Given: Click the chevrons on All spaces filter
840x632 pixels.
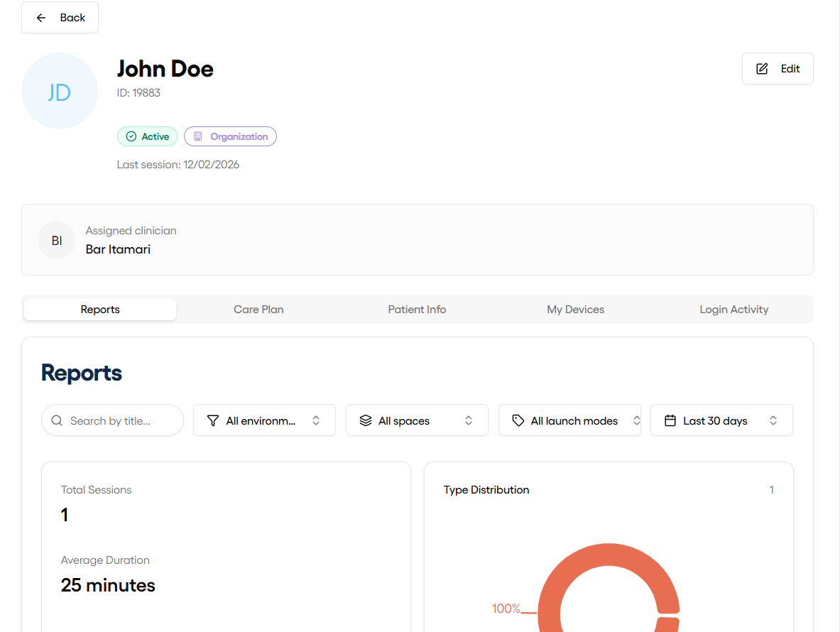Looking at the screenshot, I should tap(469, 420).
